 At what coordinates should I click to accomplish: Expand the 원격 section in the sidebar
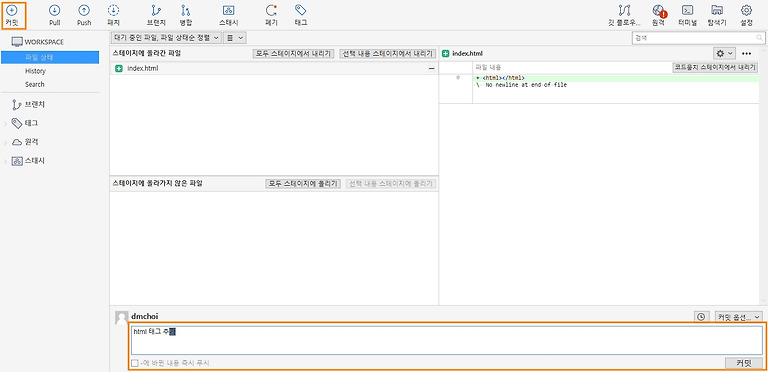5,142
